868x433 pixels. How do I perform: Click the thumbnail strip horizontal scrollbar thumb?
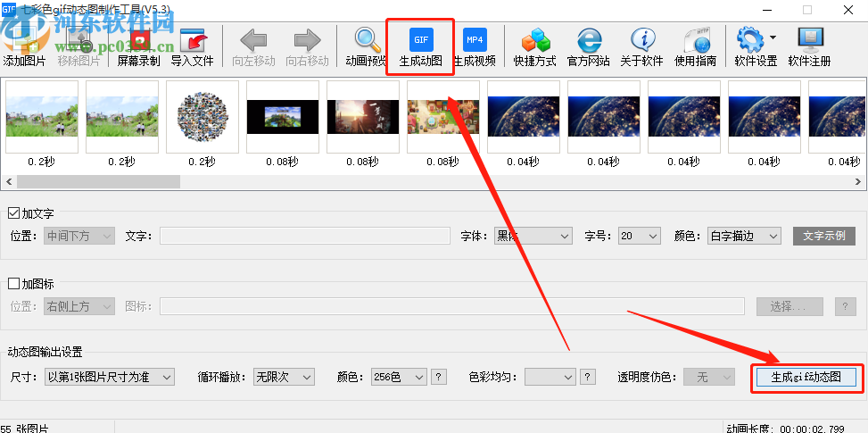pyautogui.click(x=98, y=181)
